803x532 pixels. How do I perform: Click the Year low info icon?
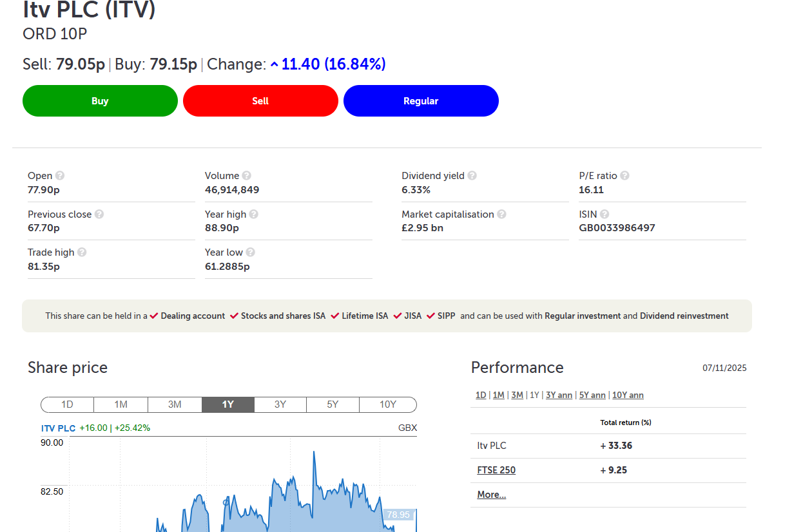pyautogui.click(x=250, y=252)
